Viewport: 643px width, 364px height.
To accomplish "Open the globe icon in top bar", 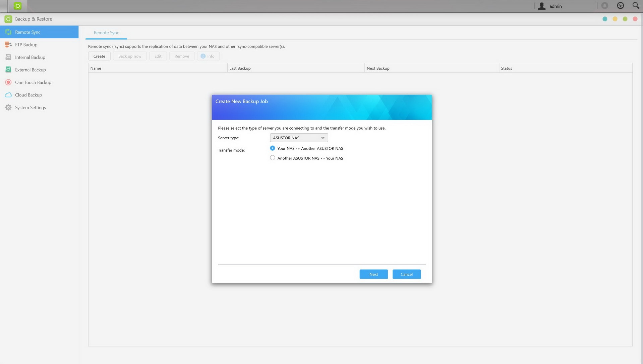I will coord(621,6).
